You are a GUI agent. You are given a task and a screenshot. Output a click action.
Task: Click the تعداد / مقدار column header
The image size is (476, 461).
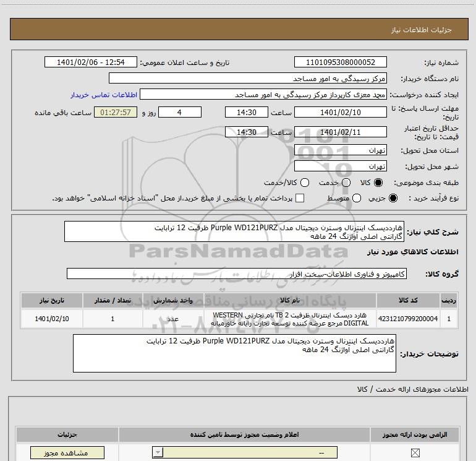(x=113, y=300)
